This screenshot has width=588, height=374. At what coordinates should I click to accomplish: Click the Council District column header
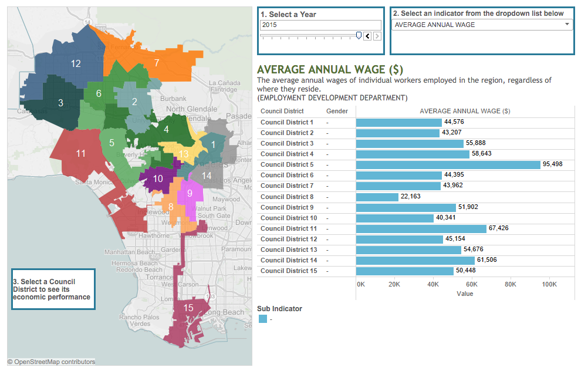(x=282, y=111)
